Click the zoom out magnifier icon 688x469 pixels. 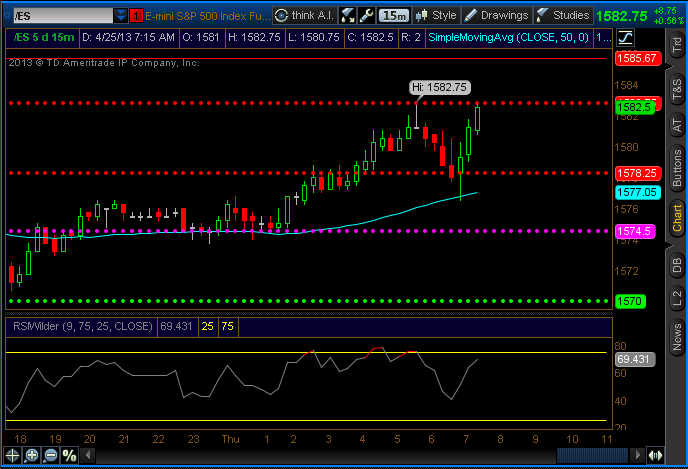(x=51, y=455)
